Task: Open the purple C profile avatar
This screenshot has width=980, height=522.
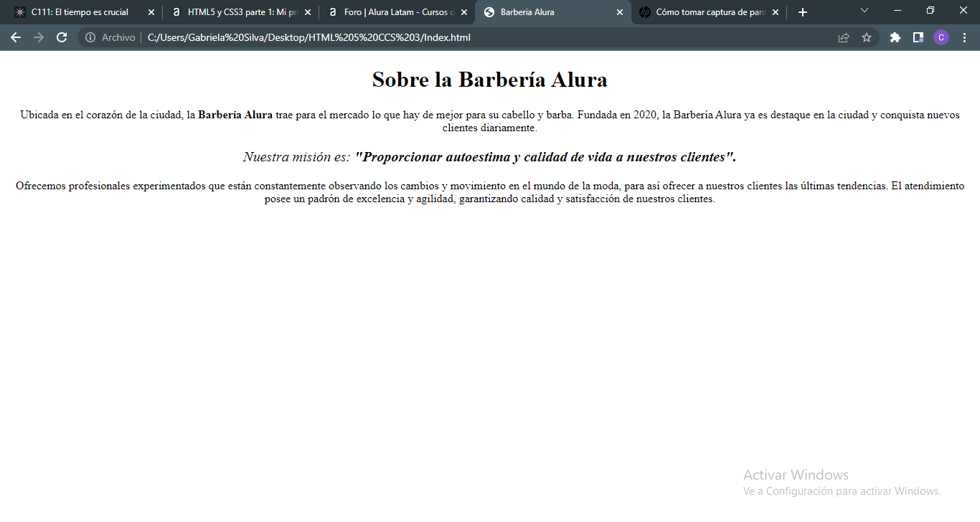Action: tap(941, 37)
